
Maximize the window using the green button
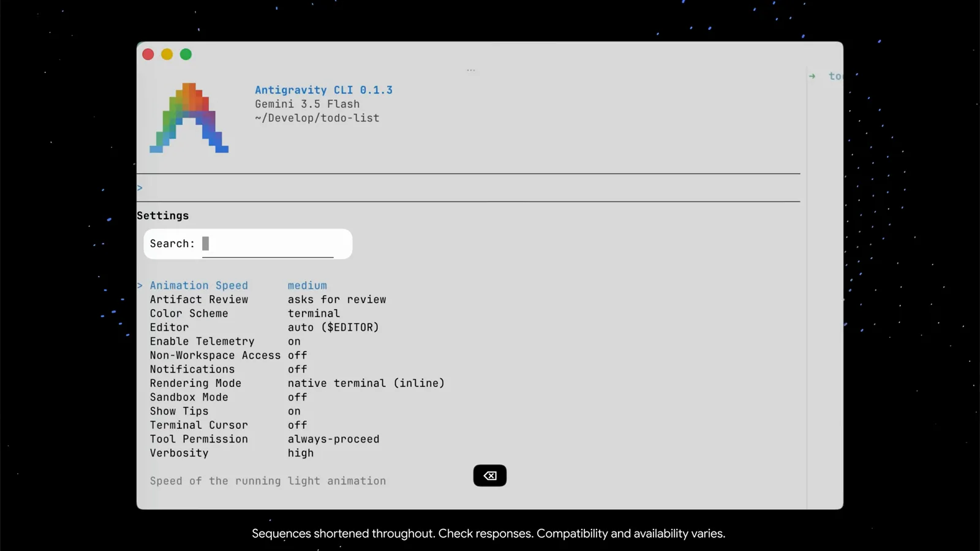(x=186, y=54)
